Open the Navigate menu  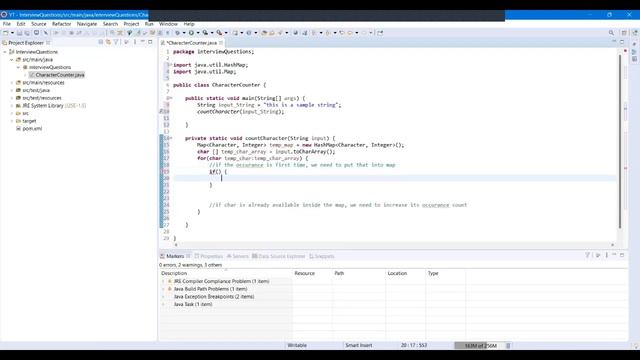point(87,24)
